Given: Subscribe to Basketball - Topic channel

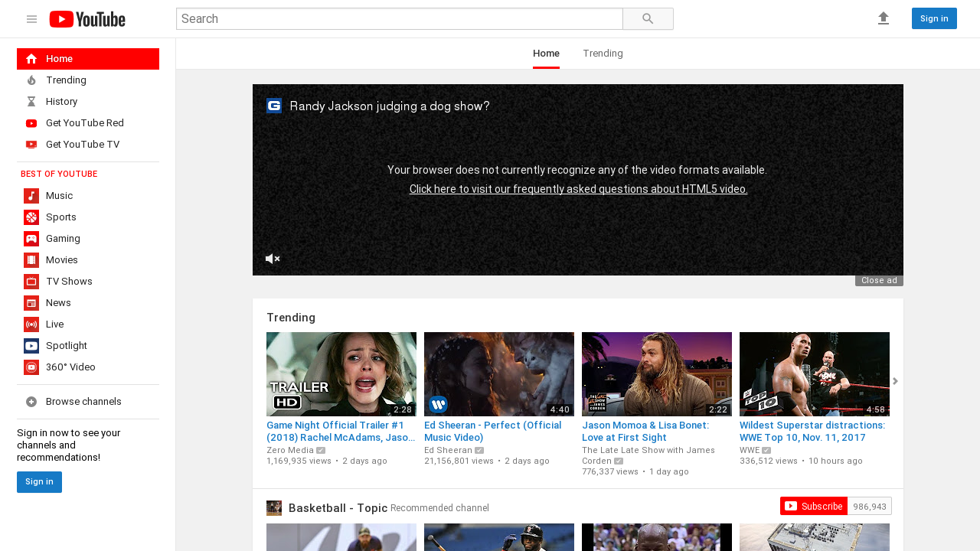Looking at the screenshot, I should [814, 506].
